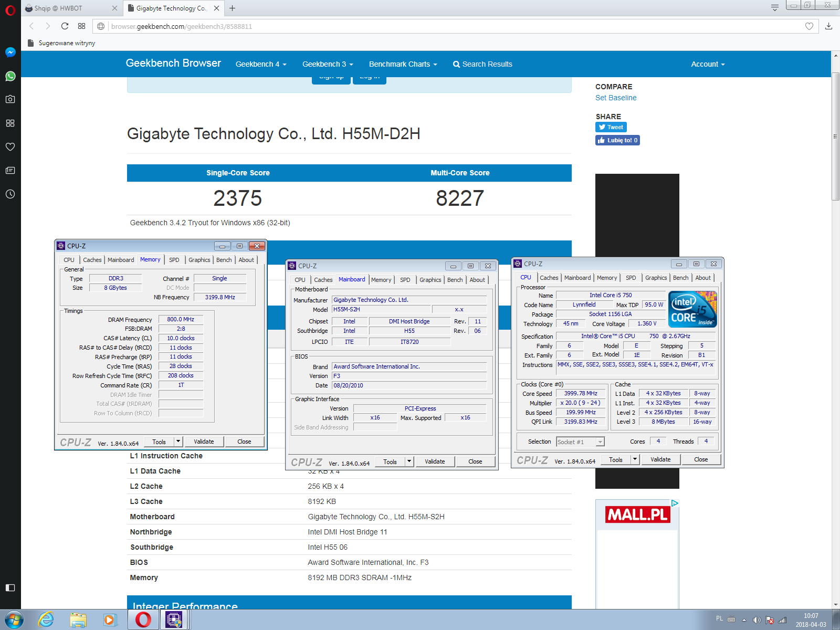
Task: Go forward to next page
Action: pyautogui.click(x=48, y=26)
